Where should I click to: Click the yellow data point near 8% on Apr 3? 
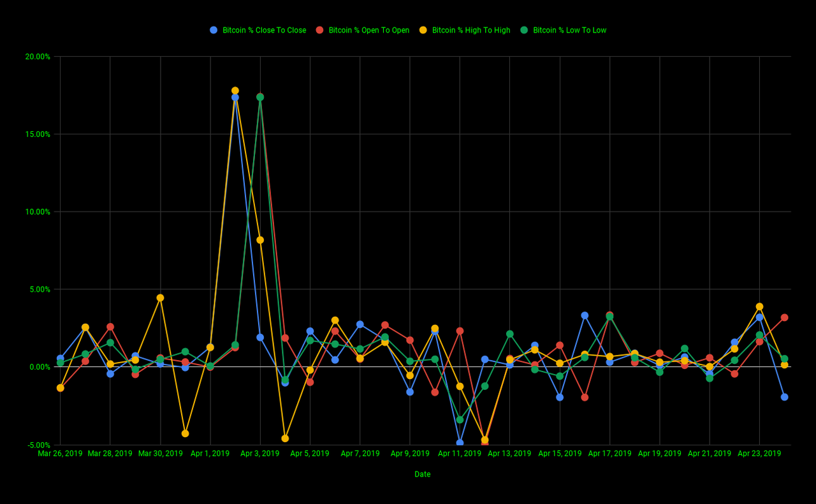click(x=260, y=240)
